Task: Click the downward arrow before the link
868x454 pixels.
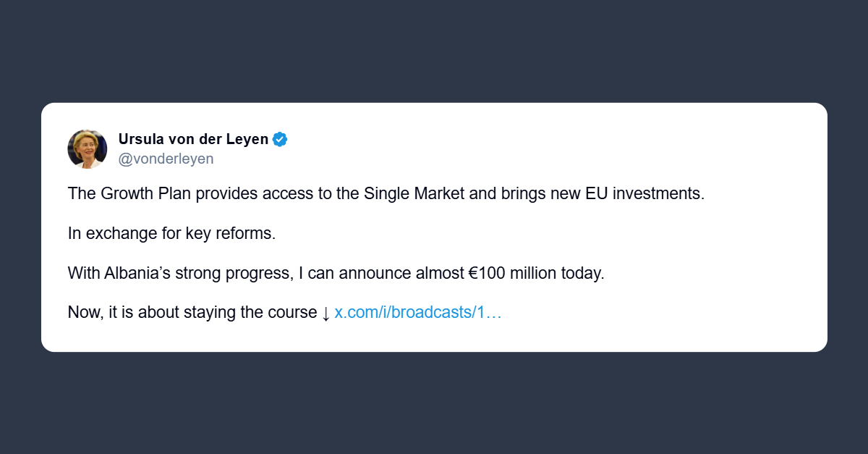Action: point(325,313)
